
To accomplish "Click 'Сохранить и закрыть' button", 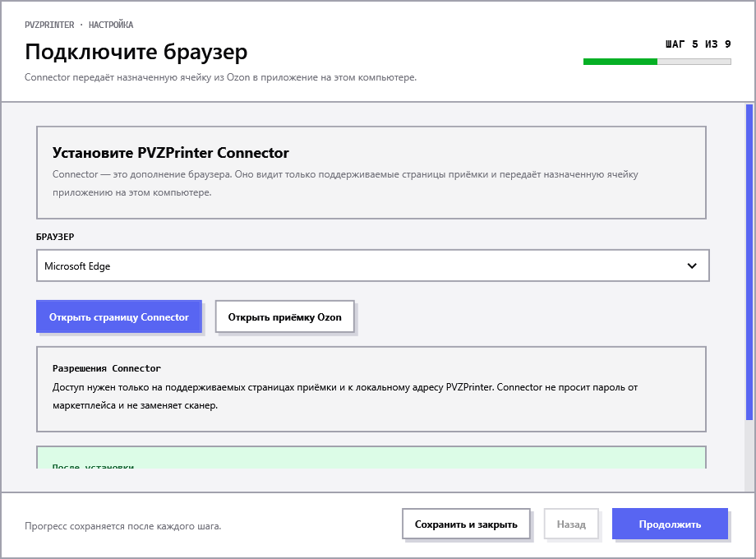I will pyautogui.click(x=466, y=524).
